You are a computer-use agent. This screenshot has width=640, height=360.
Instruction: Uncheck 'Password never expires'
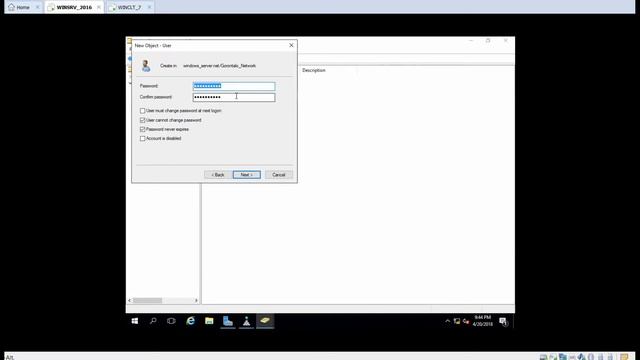tap(142, 129)
